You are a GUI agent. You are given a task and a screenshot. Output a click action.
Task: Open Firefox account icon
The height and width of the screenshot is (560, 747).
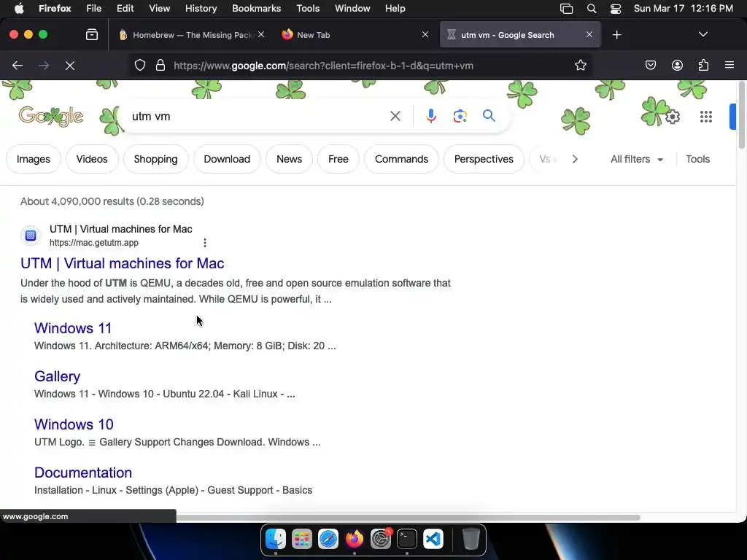[x=677, y=65]
